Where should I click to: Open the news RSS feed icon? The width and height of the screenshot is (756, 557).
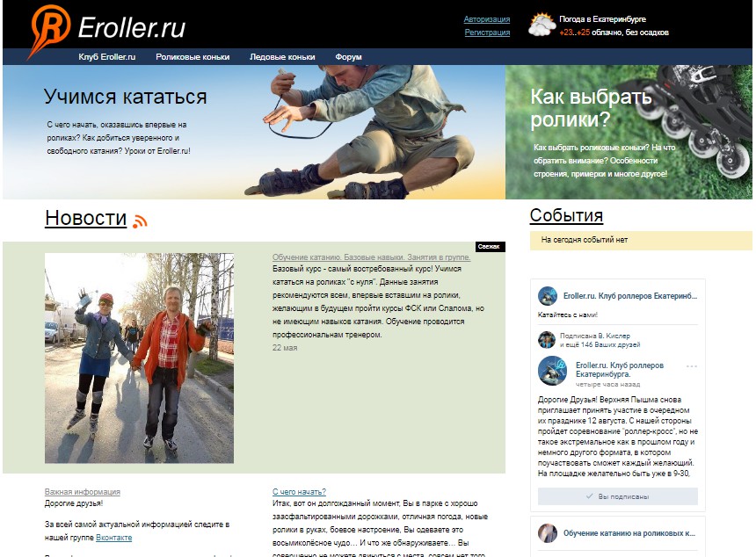coord(140,221)
